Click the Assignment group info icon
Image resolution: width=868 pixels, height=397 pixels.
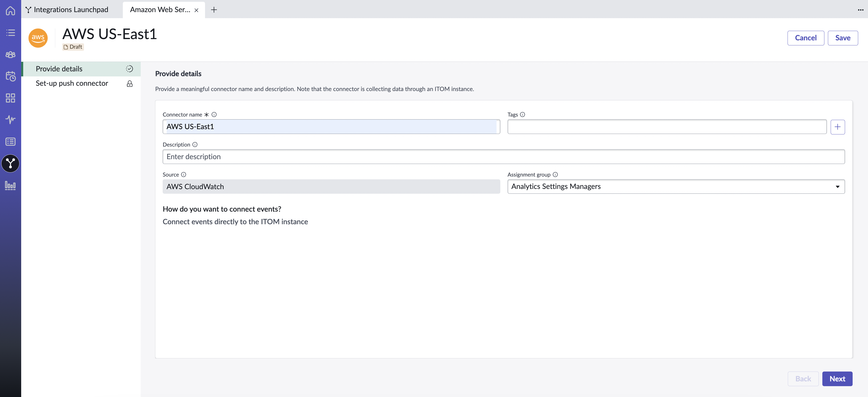(555, 175)
